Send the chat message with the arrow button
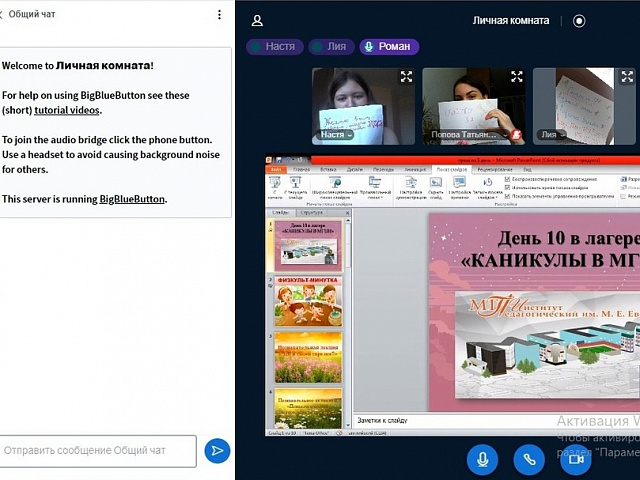 click(x=216, y=451)
